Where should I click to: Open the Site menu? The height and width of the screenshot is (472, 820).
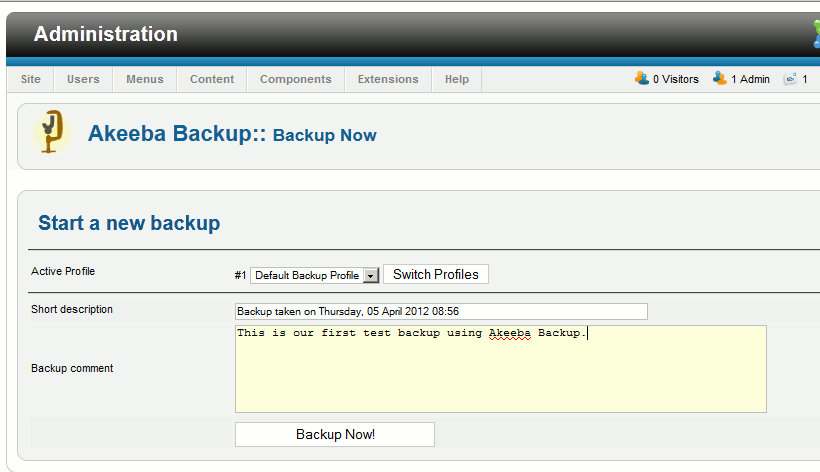(x=31, y=79)
